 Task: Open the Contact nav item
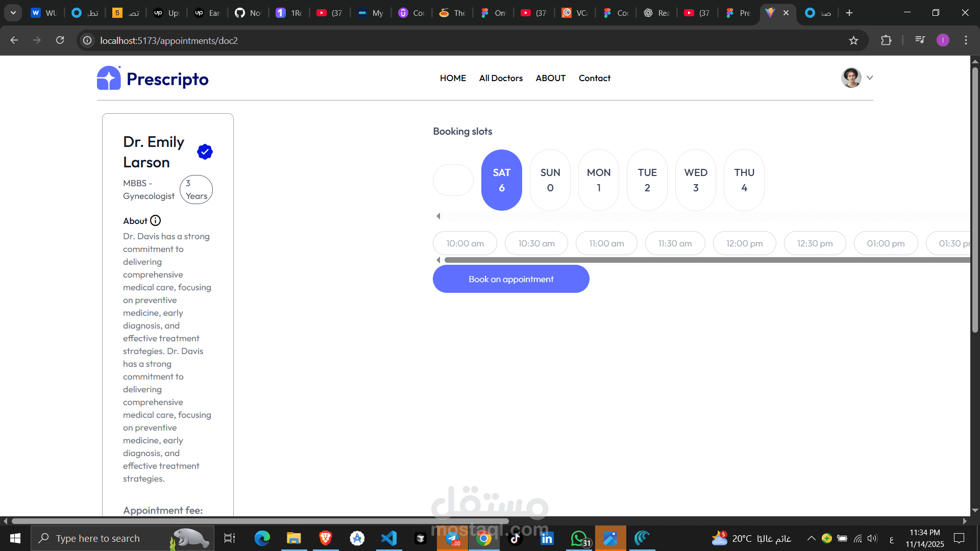coord(594,78)
